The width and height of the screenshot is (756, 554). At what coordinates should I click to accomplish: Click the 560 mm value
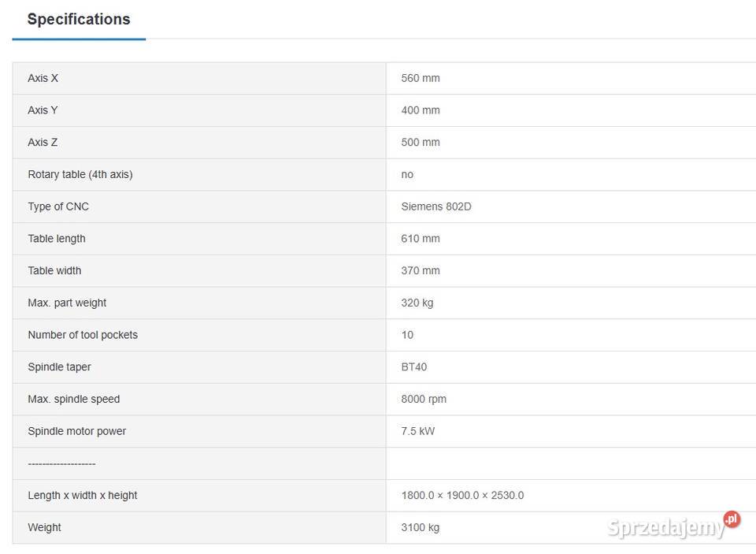[x=421, y=78]
